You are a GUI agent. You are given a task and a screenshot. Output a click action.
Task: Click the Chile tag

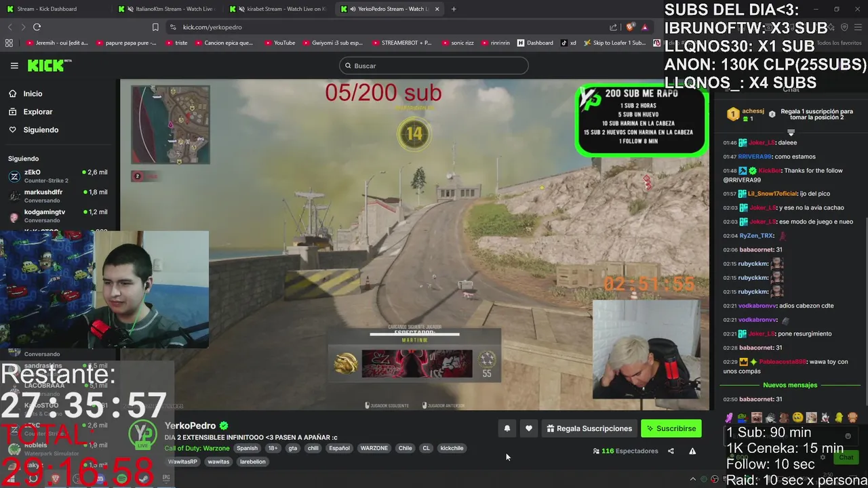pos(405,448)
